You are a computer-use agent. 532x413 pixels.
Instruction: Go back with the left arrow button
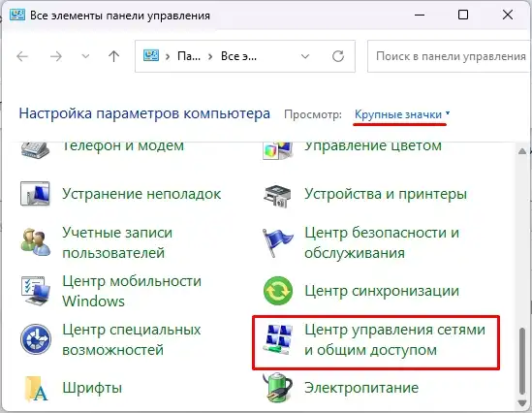pyautogui.click(x=22, y=56)
